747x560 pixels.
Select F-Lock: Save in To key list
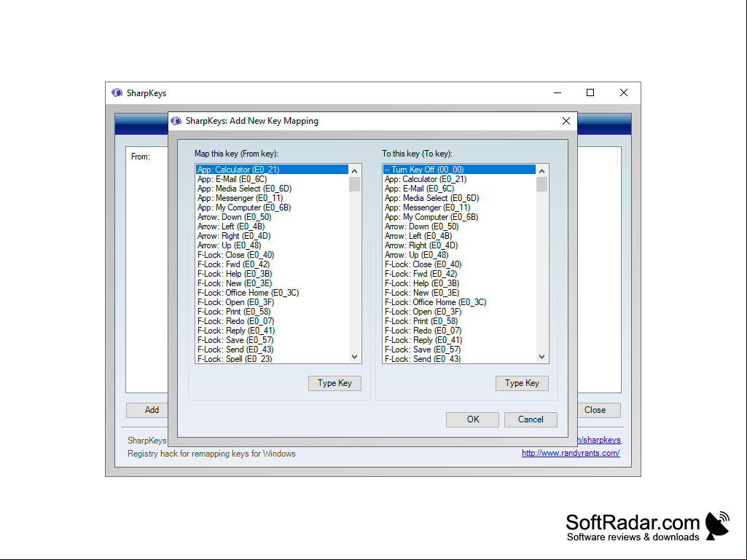click(459, 350)
